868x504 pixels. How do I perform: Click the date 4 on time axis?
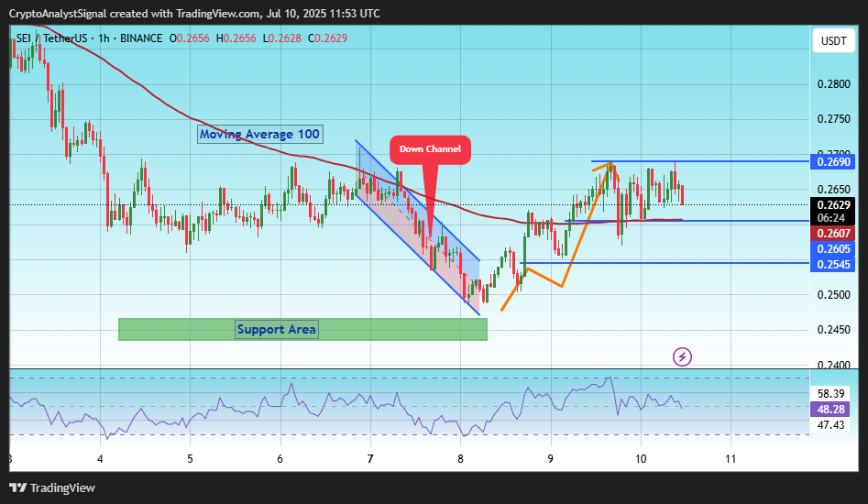(100, 458)
